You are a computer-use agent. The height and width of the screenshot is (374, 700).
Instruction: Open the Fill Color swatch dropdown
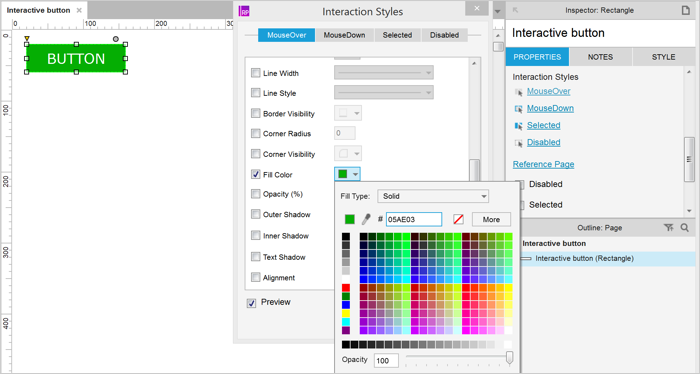347,174
